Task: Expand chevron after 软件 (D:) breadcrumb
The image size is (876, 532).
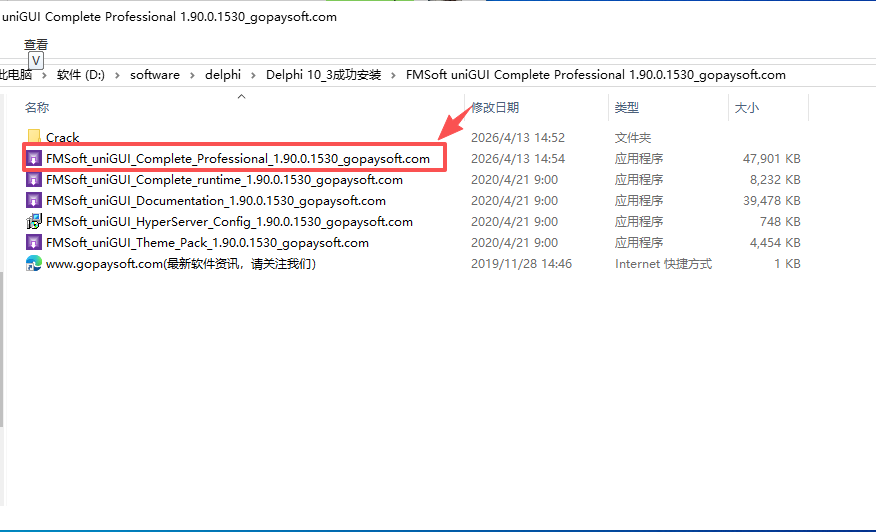Action: coord(117,75)
